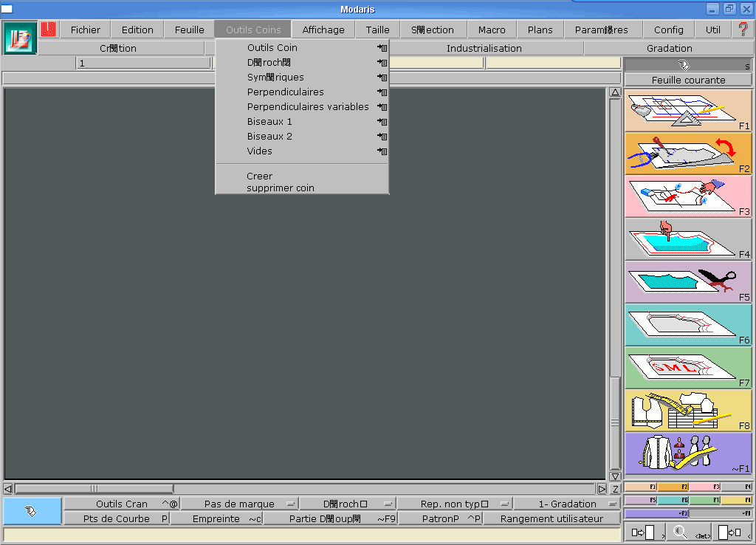Click the vertical scrollbar up arrow
This screenshot has width=756, height=545.
click(615, 92)
